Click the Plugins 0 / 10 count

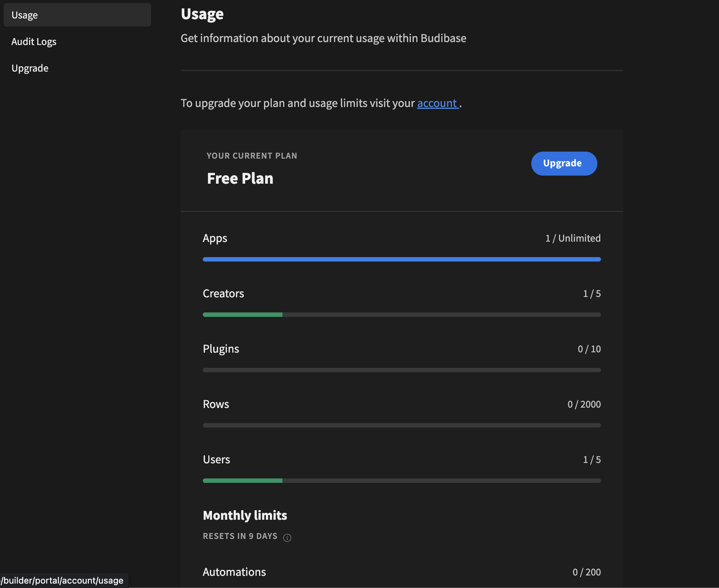click(589, 349)
